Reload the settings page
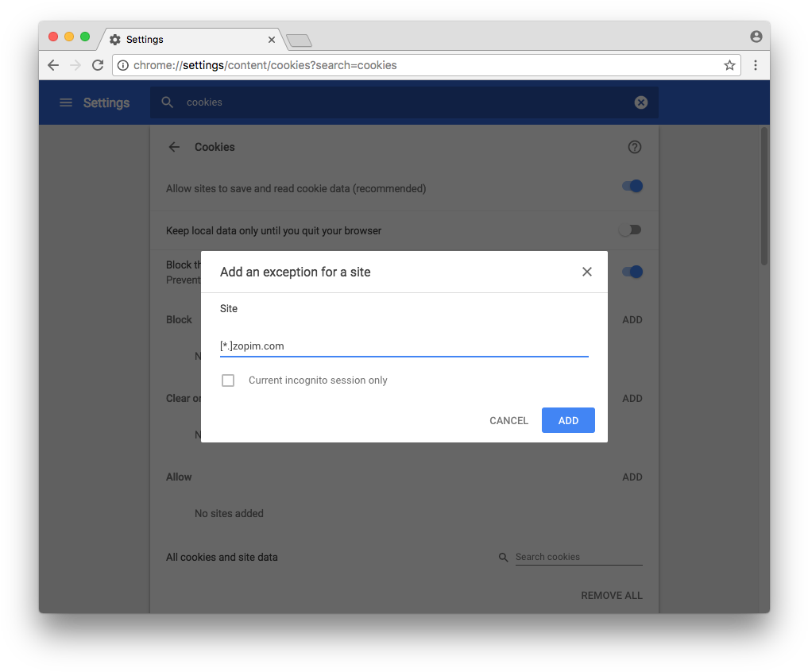 tap(98, 65)
